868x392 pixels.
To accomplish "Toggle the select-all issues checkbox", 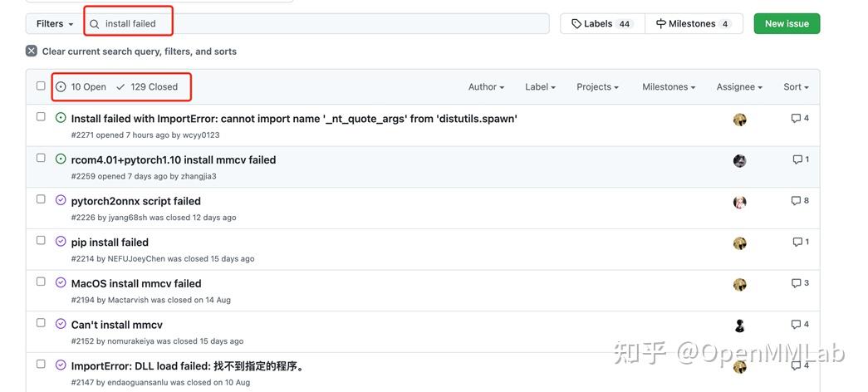I will (41, 86).
